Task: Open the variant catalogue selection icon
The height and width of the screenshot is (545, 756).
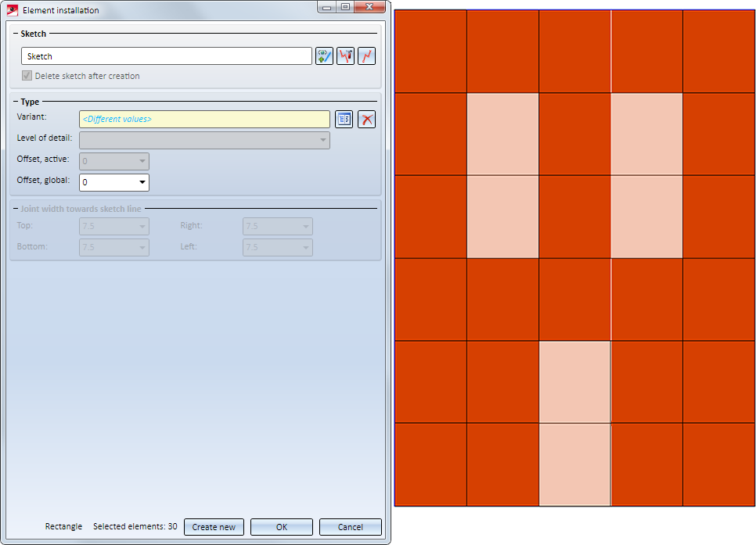Action: tap(344, 119)
